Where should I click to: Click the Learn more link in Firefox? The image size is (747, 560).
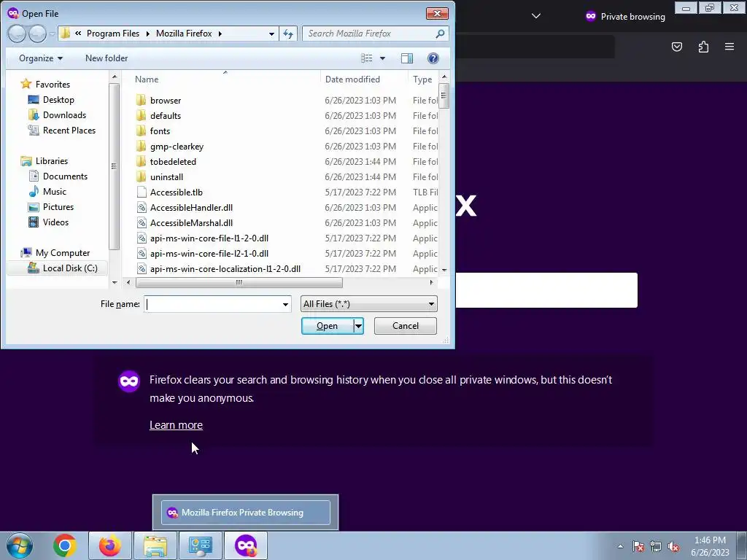point(176,425)
